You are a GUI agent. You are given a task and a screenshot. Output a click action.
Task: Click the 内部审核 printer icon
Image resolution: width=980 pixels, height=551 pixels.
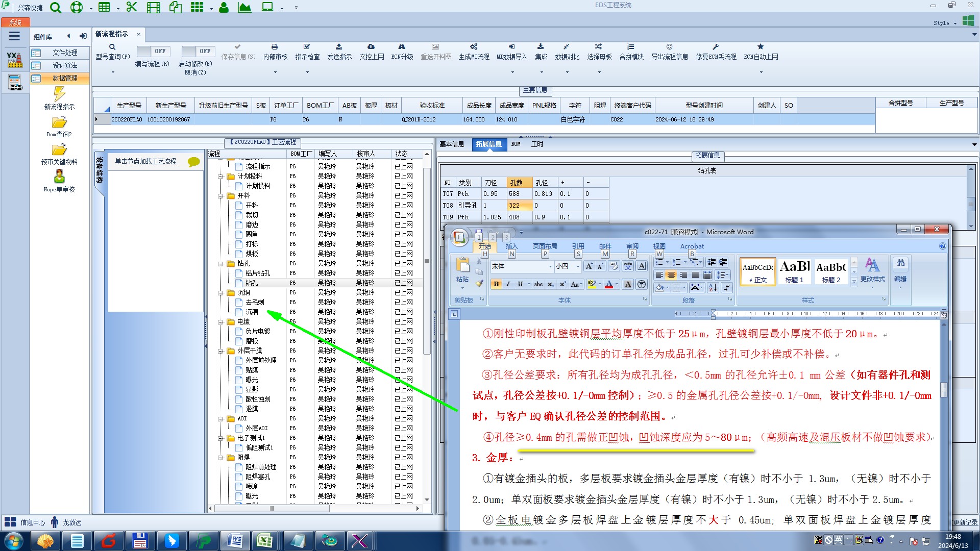pyautogui.click(x=275, y=47)
